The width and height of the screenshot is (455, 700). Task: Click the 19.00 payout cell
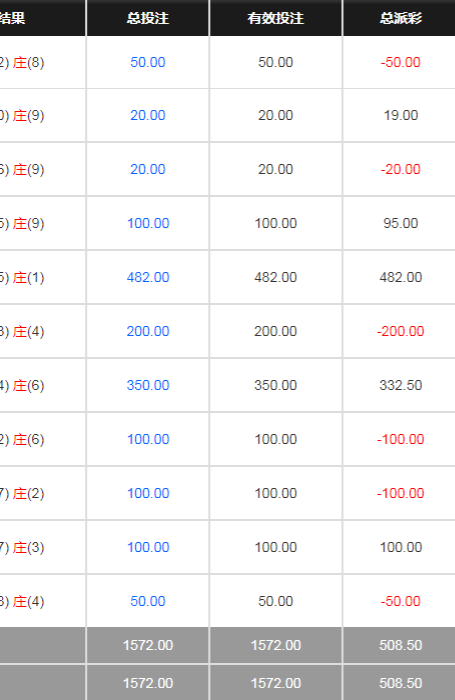pos(401,115)
